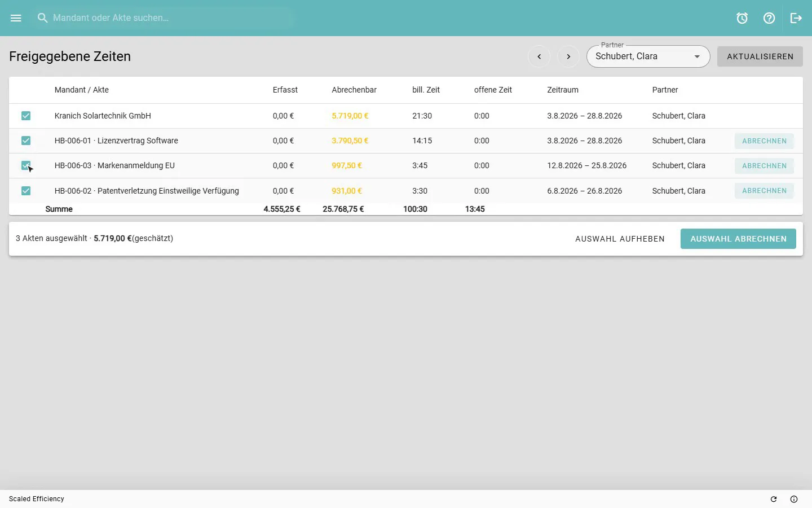Click the Partner dropdown arrow

pos(697,56)
